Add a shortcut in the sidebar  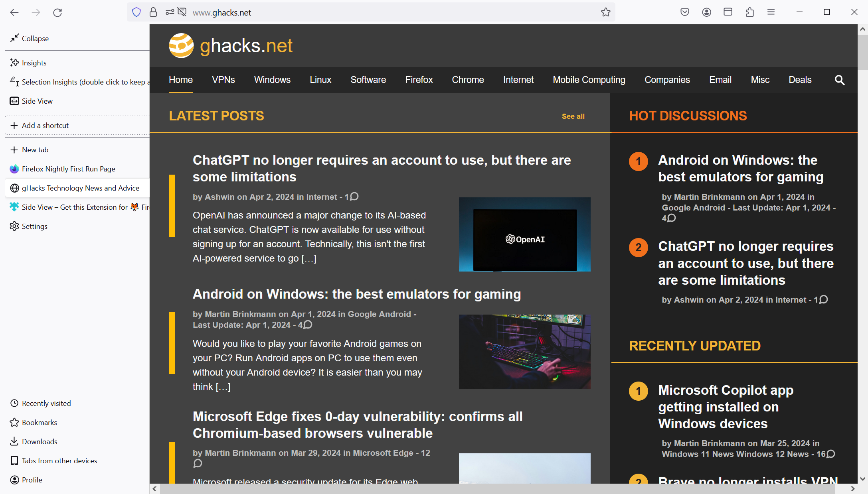[x=45, y=125]
